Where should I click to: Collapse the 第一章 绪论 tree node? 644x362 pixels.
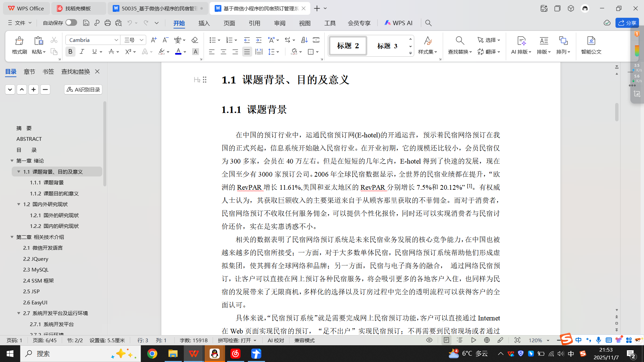pos(12,161)
